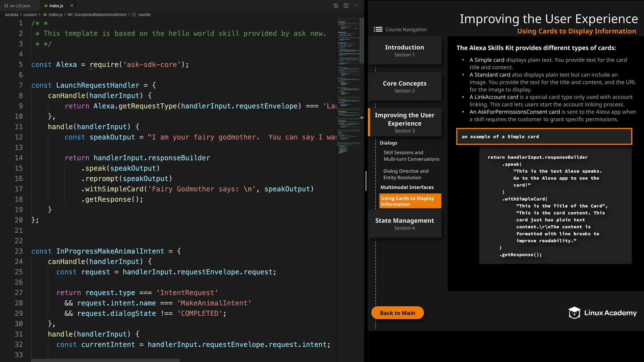Click the handle method breadcrumb icon

(x=134, y=15)
